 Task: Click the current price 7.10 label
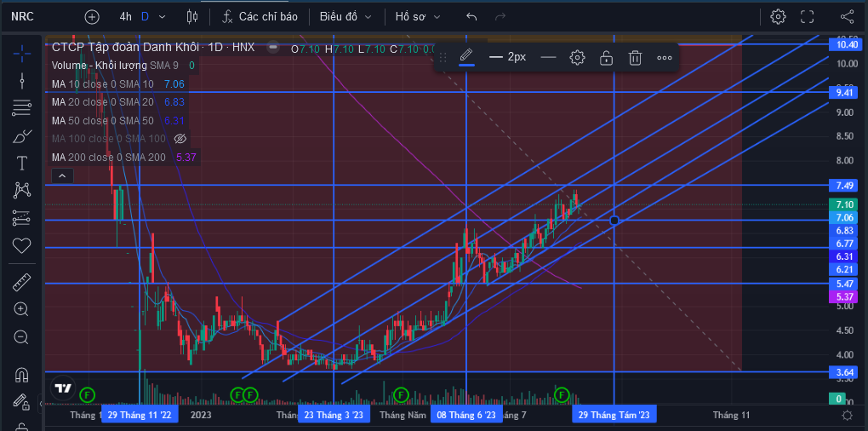[843, 204]
